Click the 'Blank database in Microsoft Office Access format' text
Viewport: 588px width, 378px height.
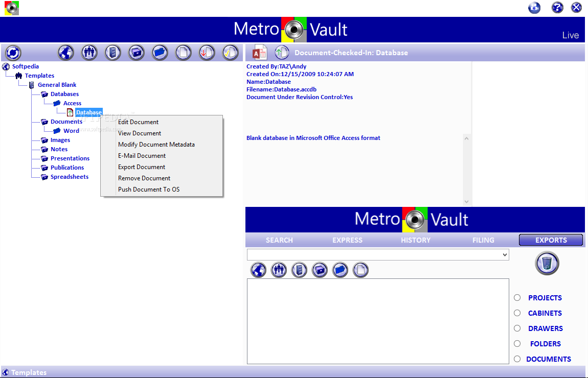[x=313, y=138]
